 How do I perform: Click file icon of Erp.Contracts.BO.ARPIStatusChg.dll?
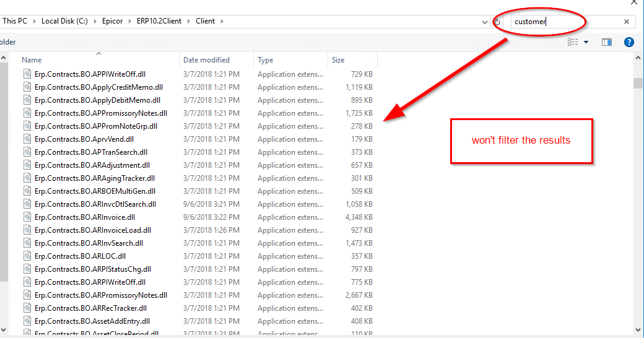27,269
